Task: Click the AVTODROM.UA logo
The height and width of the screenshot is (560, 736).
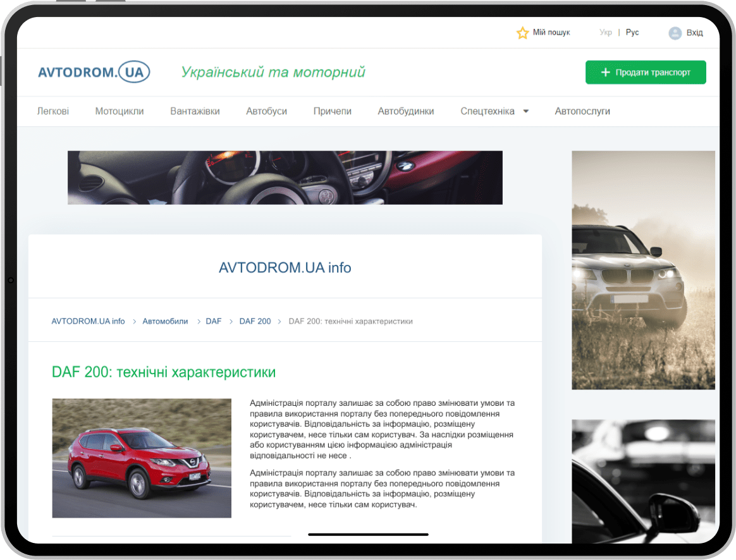Action: click(x=94, y=72)
